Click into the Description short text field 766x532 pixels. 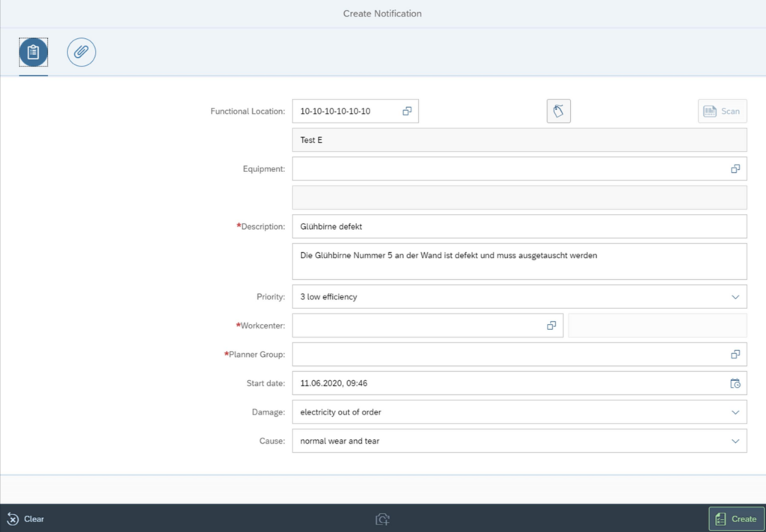pyautogui.click(x=509, y=227)
